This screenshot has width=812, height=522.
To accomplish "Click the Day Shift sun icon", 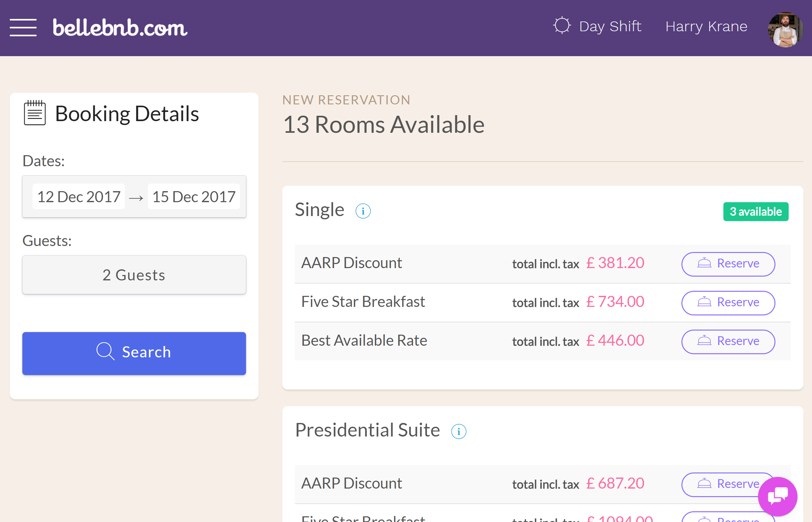I will click(x=561, y=26).
